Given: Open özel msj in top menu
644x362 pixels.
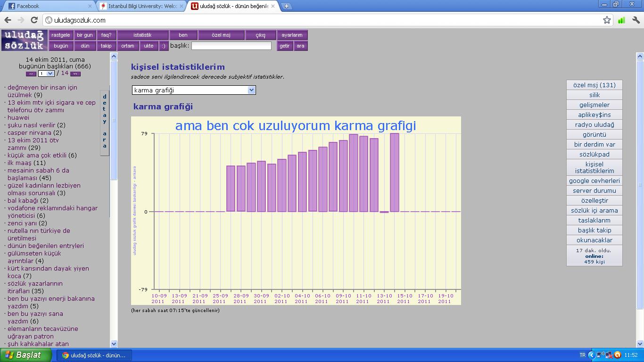Looking at the screenshot, I should (x=221, y=35).
